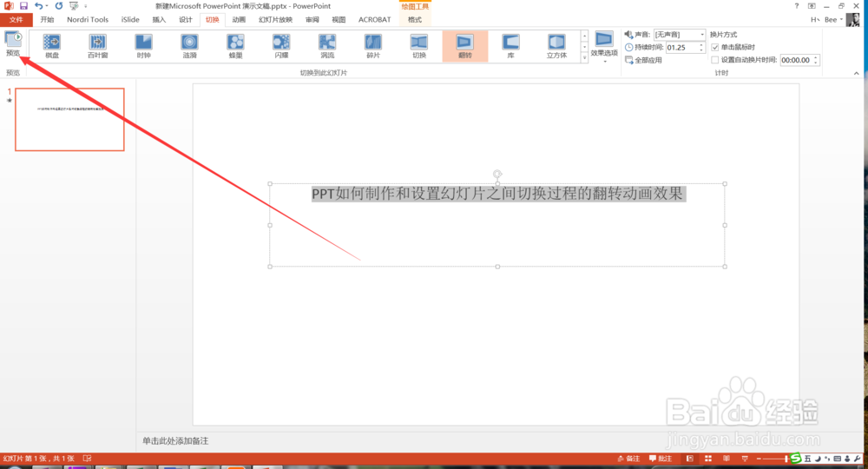Click Ribbon Display Options icon
This screenshot has width=868, height=469.
(x=812, y=5)
